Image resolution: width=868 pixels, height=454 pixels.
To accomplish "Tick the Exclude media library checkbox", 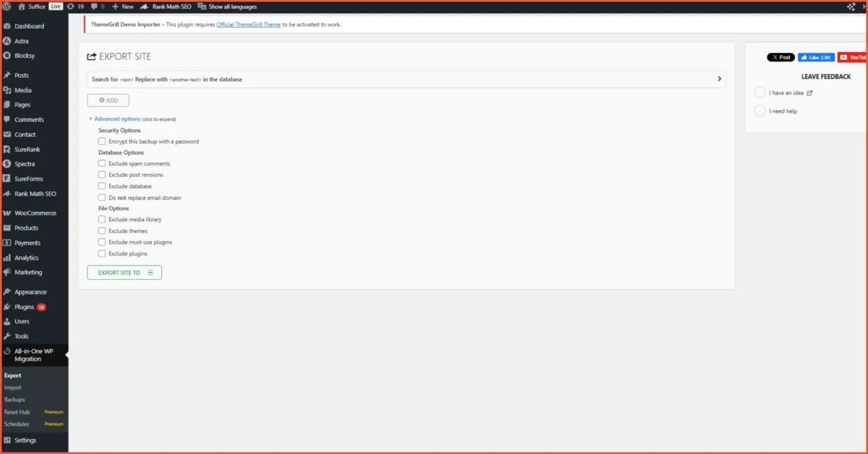I will (102, 220).
